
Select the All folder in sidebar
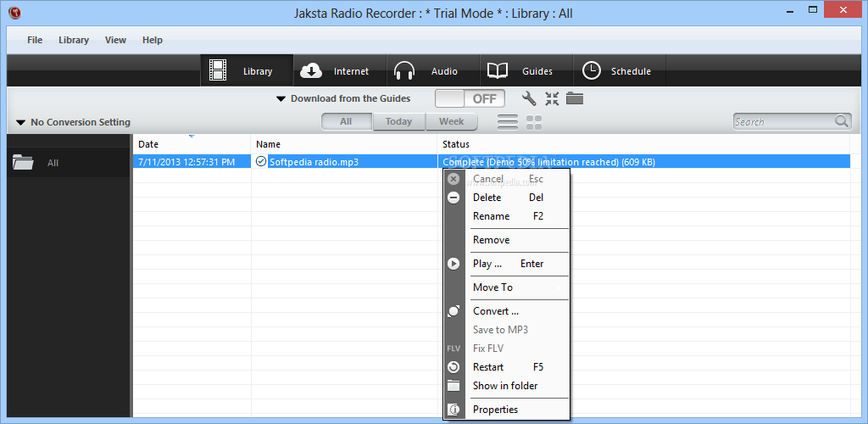[x=69, y=162]
